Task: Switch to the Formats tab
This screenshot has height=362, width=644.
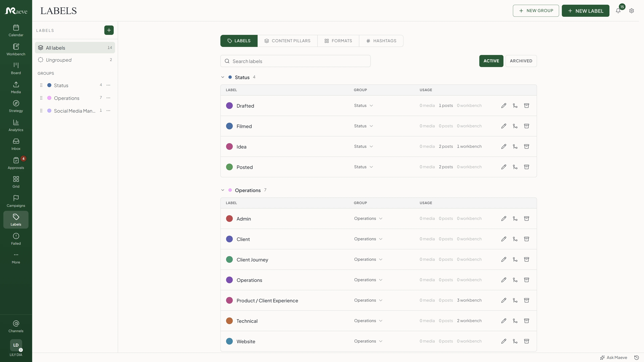Action: pos(338,41)
